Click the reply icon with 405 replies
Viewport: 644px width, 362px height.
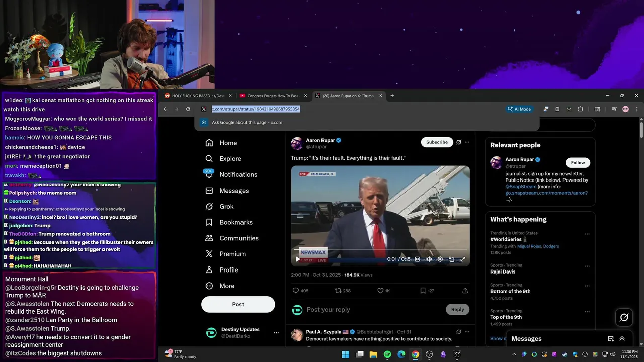[x=296, y=291]
